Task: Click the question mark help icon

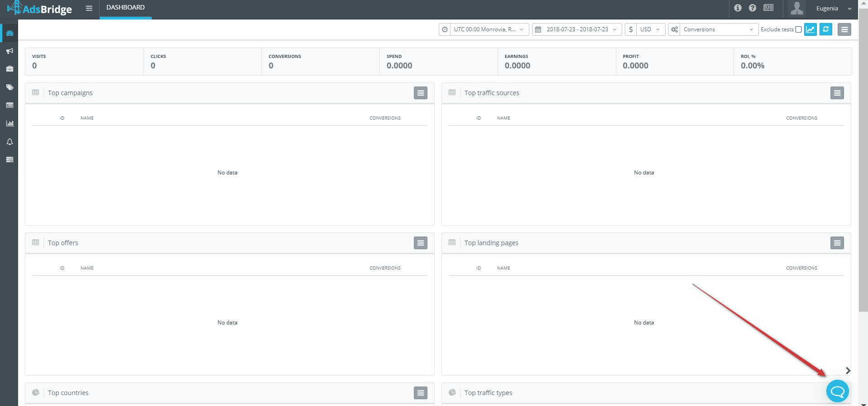Action: [x=753, y=8]
